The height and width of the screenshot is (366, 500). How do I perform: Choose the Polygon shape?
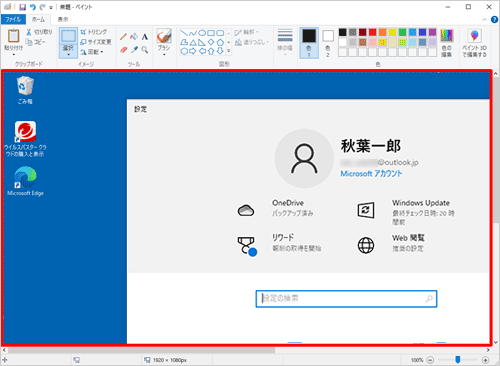[x=184, y=42]
